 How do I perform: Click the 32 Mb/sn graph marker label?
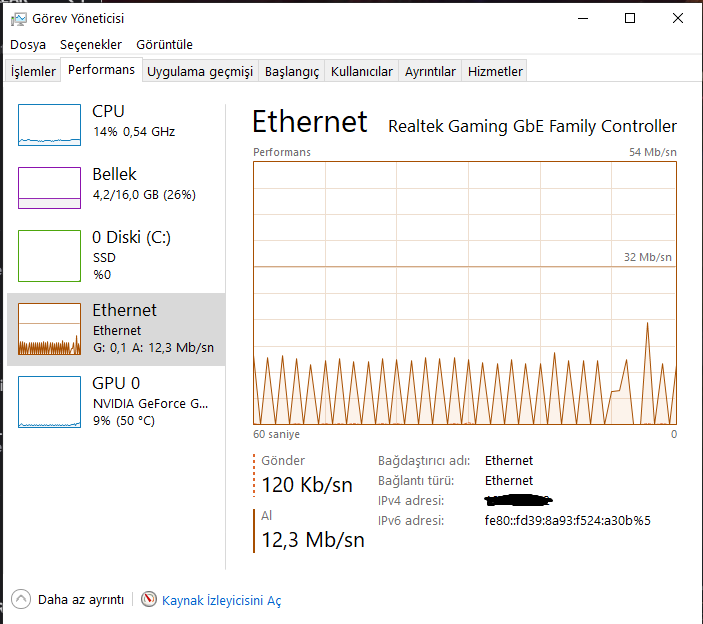click(x=647, y=257)
